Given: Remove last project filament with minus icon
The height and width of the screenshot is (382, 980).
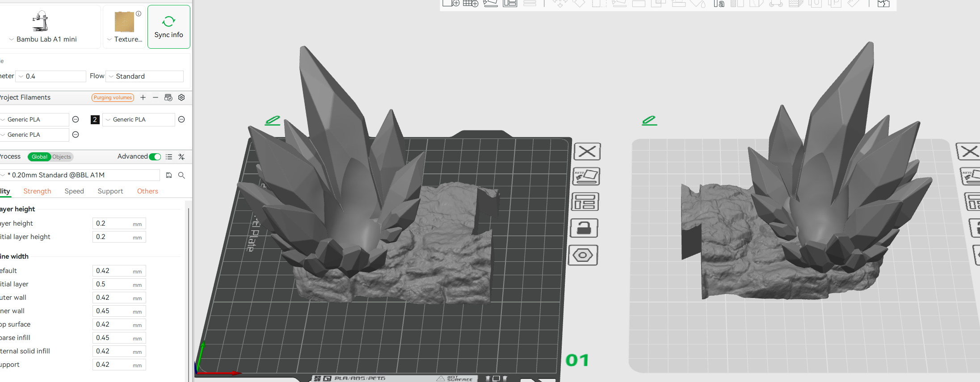Looking at the screenshot, I should pos(156,97).
